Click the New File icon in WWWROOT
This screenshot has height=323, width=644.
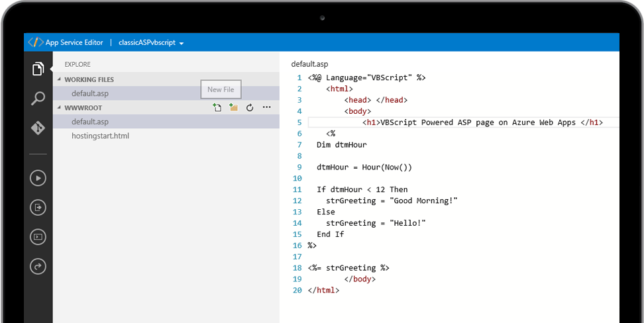point(217,107)
